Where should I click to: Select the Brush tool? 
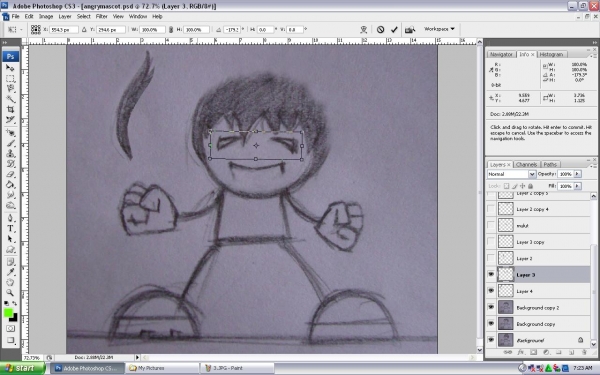[x=10, y=143]
